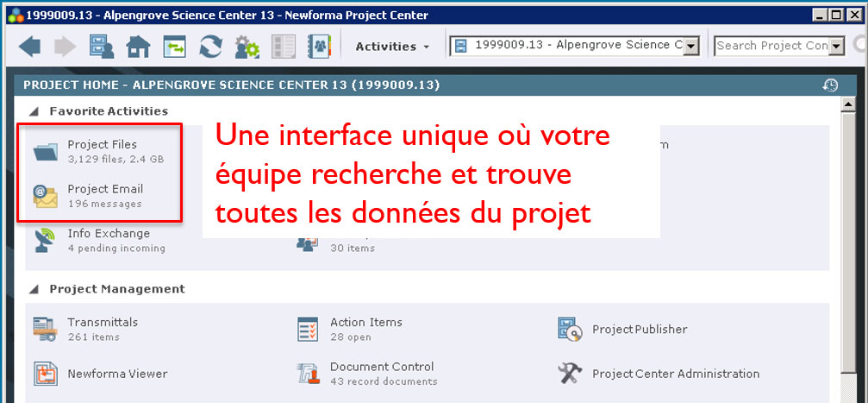Go back with the left arrow icon
The width and height of the screenshot is (868, 403).
[x=29, y=47]
